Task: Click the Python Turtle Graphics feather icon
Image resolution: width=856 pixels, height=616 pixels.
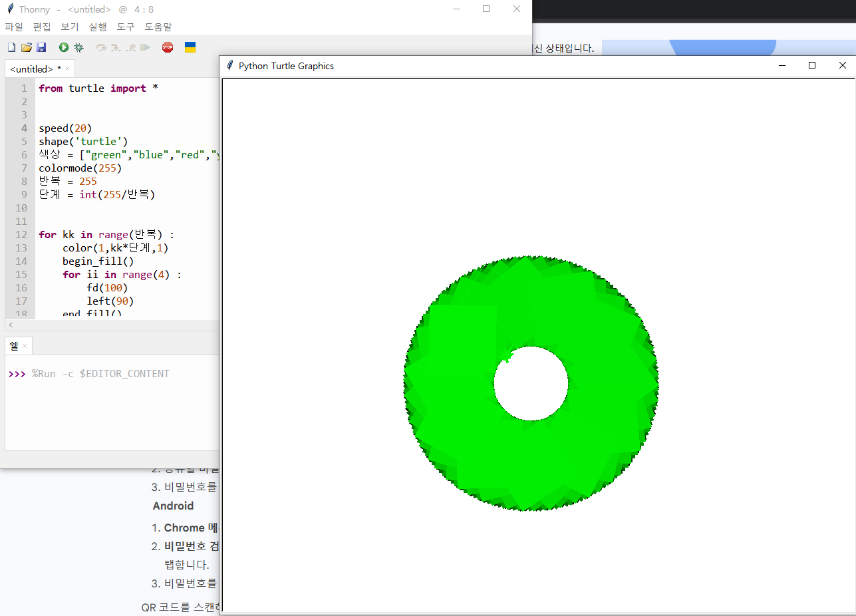Action: pyautogui.click(x=230, y=65)
